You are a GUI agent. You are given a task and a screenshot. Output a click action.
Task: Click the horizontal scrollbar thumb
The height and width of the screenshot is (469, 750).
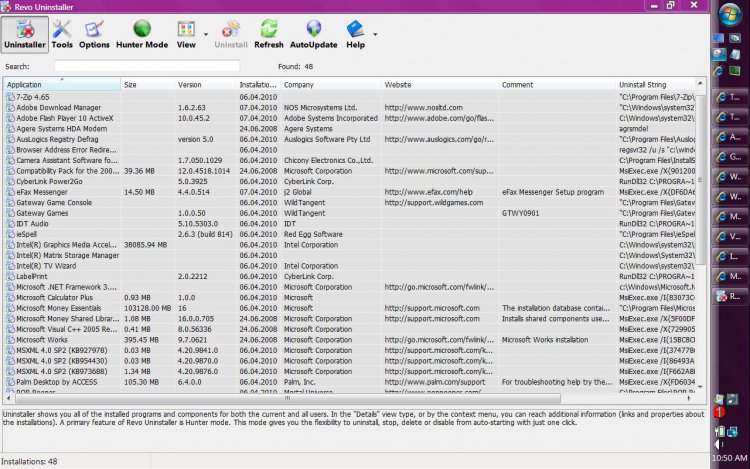(287, 398)
